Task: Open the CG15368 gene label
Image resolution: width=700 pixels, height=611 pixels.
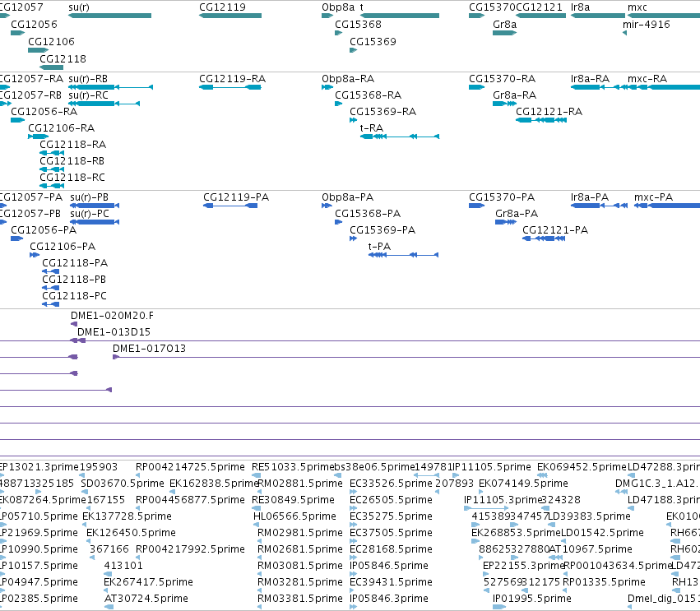Action: [358, 25]
